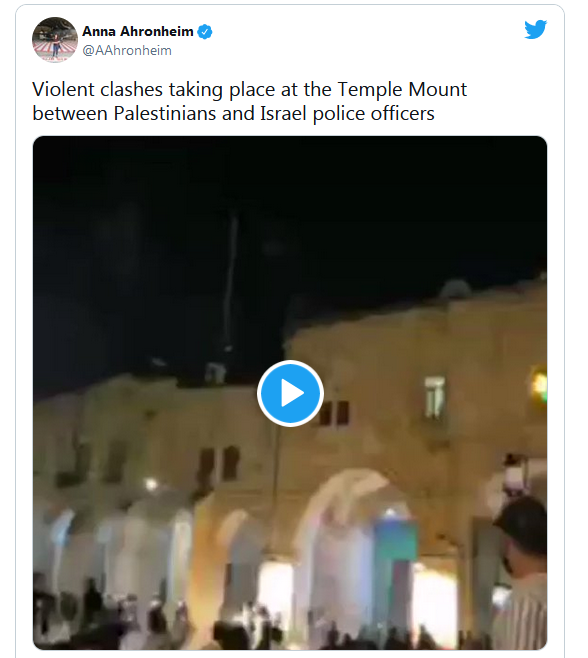Play the embedded tweet video

pyautogui.click(x=290, y=393)
